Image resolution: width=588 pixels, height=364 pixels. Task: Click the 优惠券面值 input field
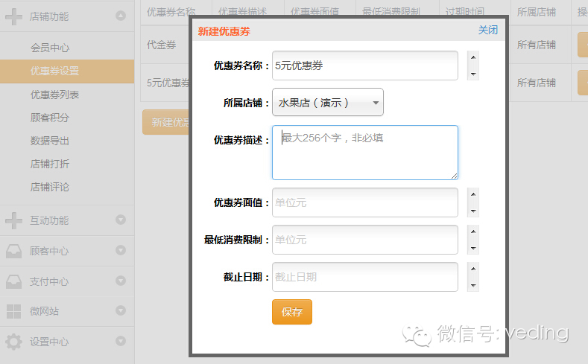click(x=365, y=202)
